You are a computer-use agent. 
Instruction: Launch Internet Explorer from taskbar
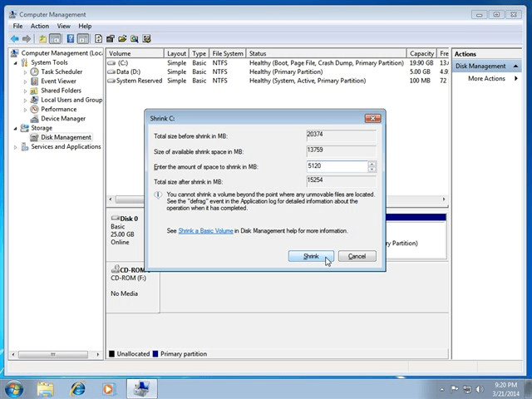tap(77, 389)
